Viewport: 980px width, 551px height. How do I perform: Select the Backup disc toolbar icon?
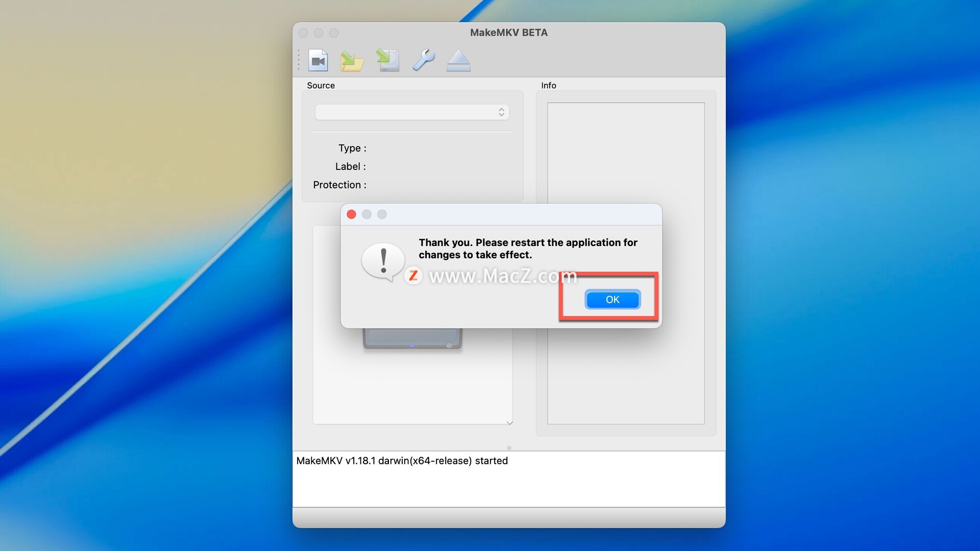tap(388, 60)
